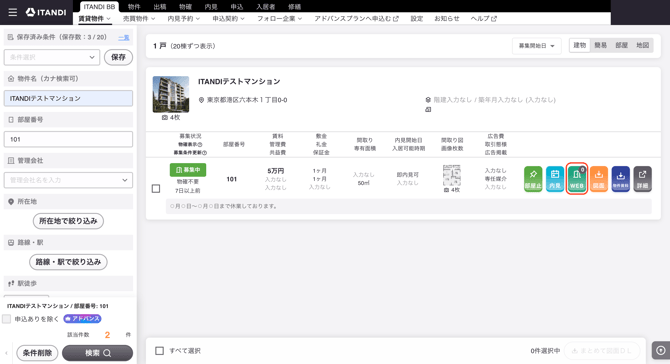
Task: Click the 部屋止 green pin button
Action: [533, 179]
